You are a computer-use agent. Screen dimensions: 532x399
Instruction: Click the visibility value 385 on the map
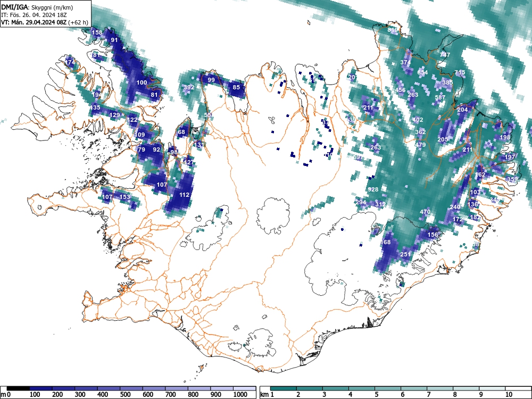[x=447, y=82]
